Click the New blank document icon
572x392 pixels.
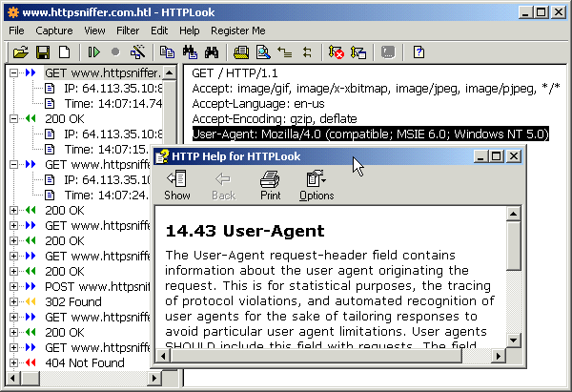(65, 52)
